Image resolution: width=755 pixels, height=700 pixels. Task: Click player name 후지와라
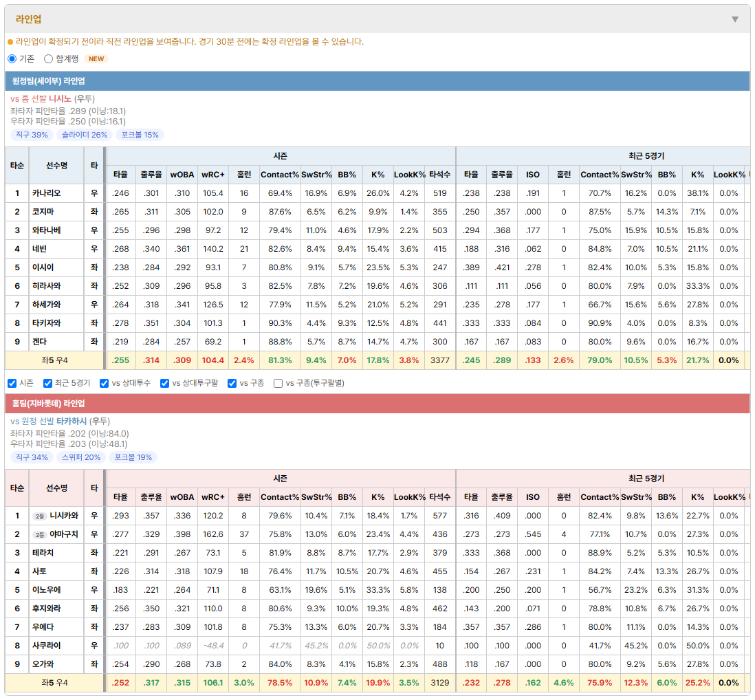coord(47,609)
